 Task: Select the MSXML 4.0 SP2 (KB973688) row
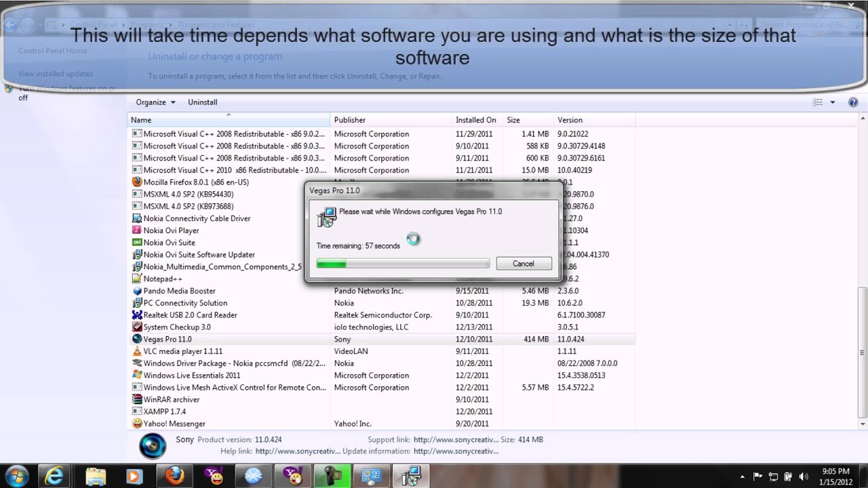(x=382, y=207)
